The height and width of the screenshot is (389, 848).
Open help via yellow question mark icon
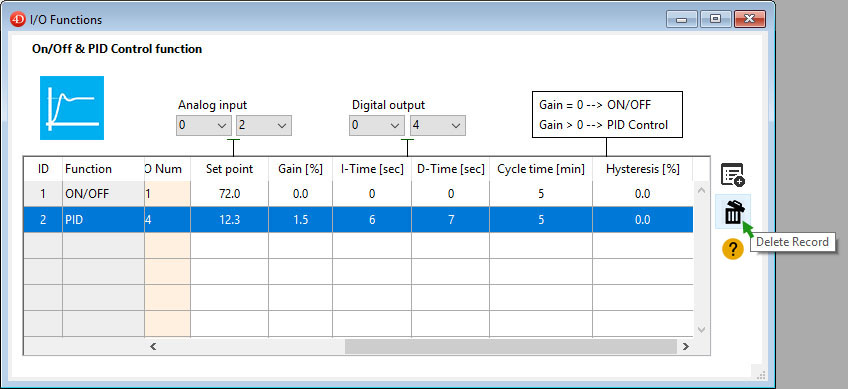pos(733,249)
